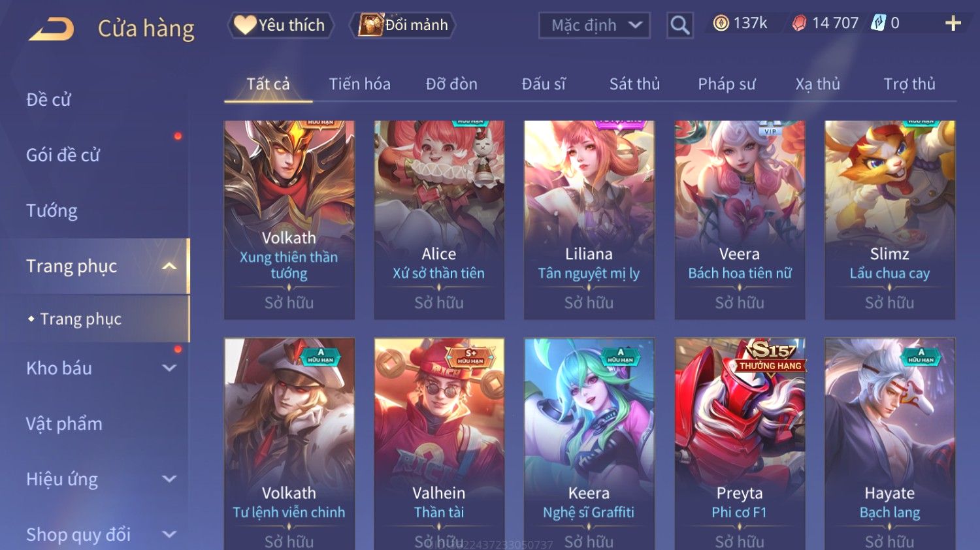The image size is (980, 550).
Task: Collapse the Trang phục sidebar section
Action: tap(169, 266)
